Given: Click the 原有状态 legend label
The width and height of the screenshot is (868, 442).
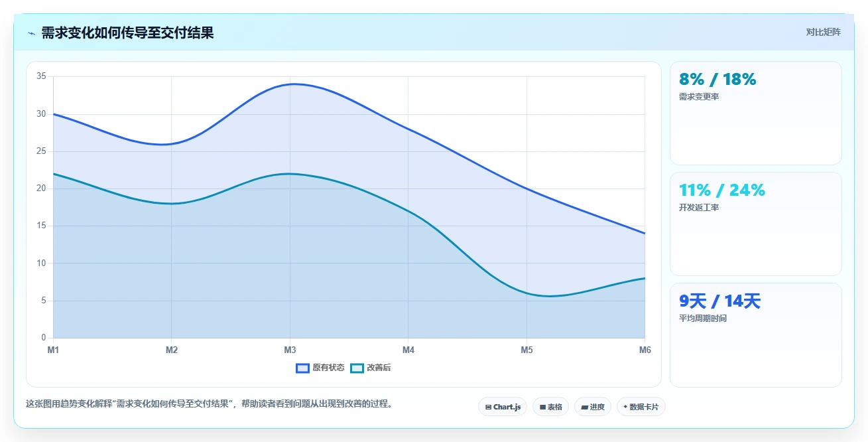Looking at the screenshot, I should tap(328, 368).
